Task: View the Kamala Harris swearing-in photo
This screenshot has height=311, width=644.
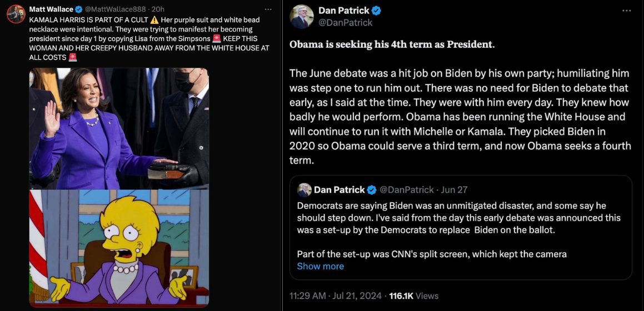Action: [119, 128]
